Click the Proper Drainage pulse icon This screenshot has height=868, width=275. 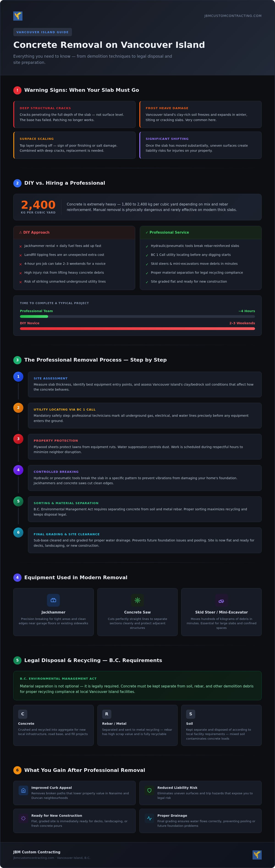point(149,819)
